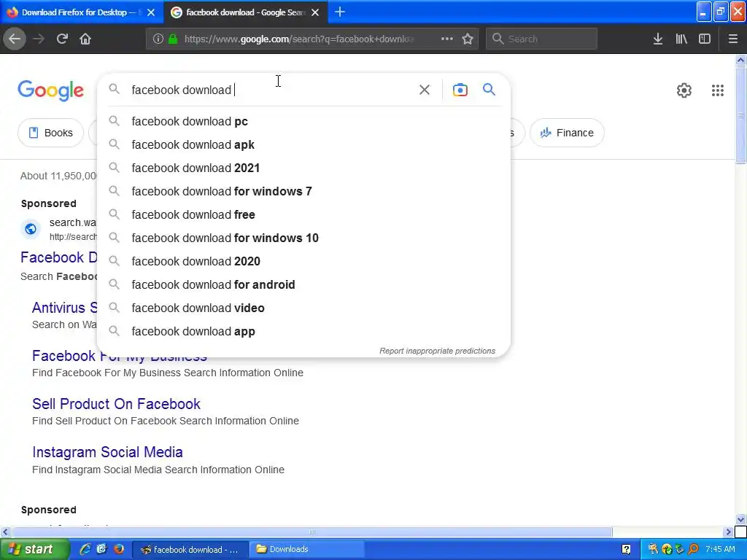747x560 pixels.
Task: Open new tab with plus button
Action: point(340,12)
